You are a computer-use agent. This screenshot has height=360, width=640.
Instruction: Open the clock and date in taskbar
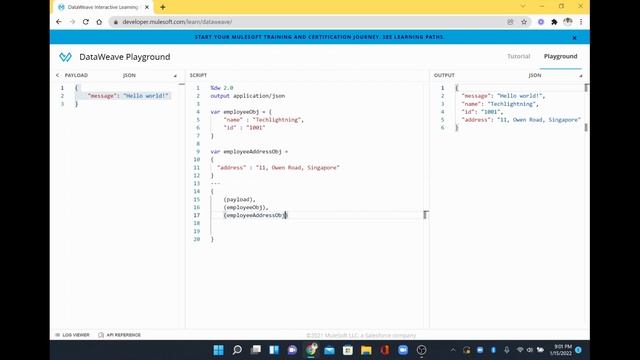(x=560, y=350)
